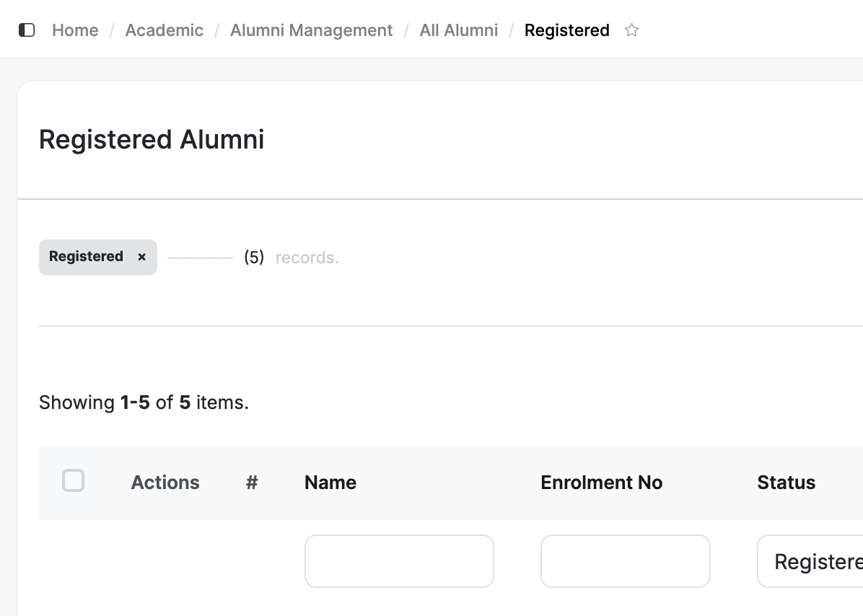
Task: Open the Academic breadcrumb link
Action: (x=164, y=30)
